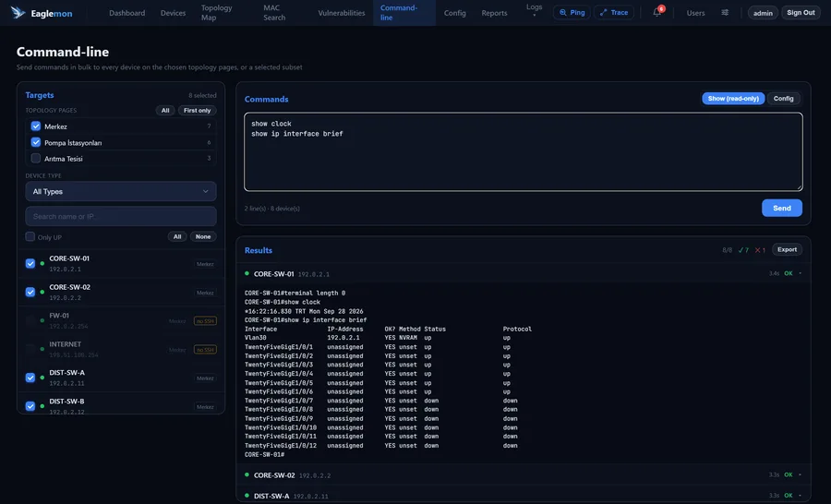The width and height of the screenshot is (831, 504).
Task: Click green status dot of CORE-SW-01 result
Action: pos(247,273)
